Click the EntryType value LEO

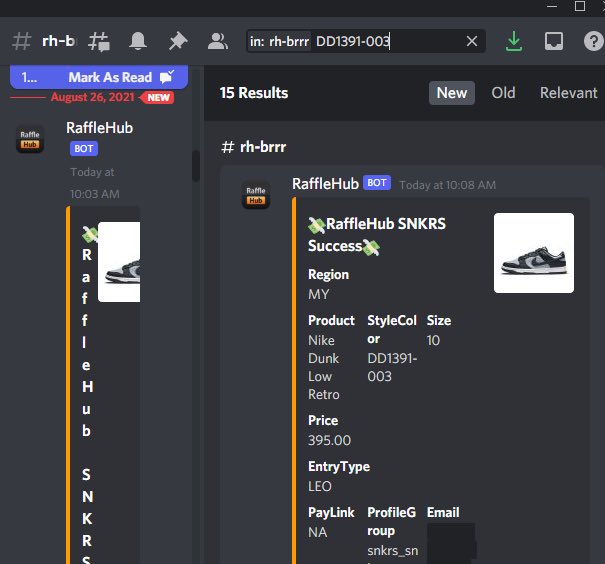pyautogui.click(x=320, y=486)
